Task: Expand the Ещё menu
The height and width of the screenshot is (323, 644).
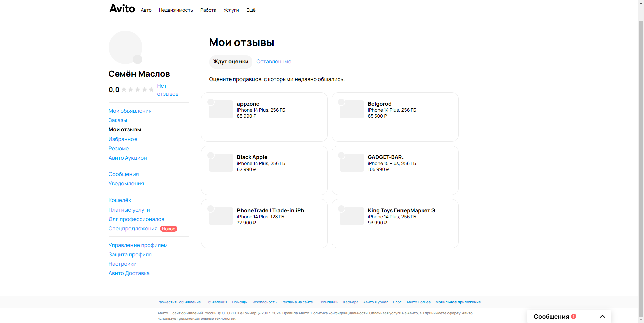Action: click(x=251, y=10)
